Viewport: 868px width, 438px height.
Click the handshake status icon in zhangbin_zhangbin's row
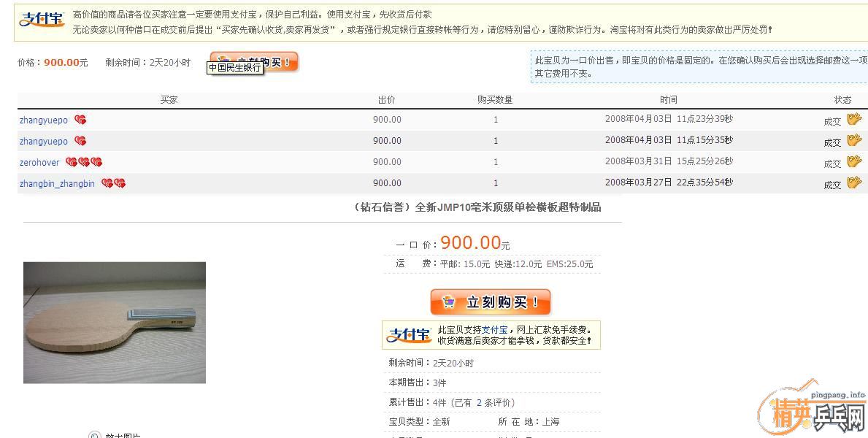click(854, 182)
